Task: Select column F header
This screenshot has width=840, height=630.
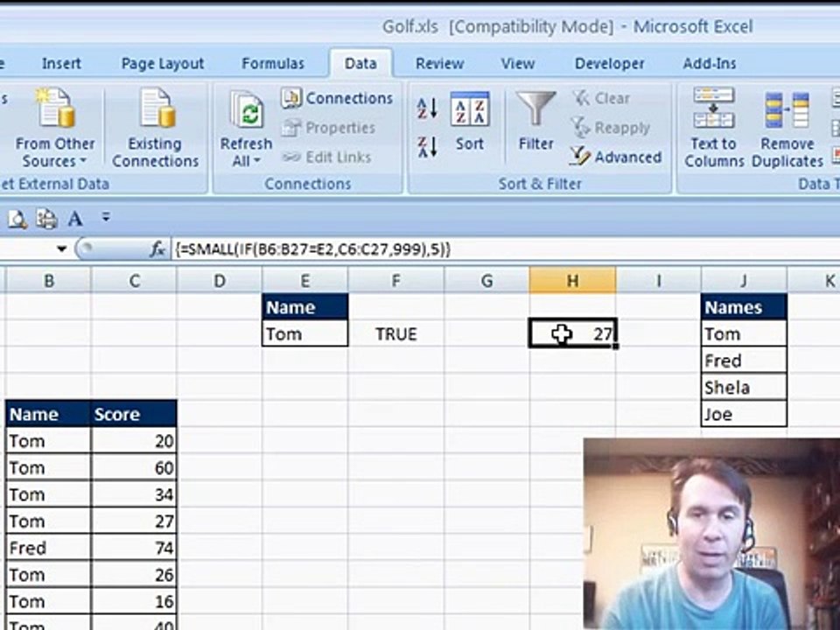Action: (x=395, y=280)
